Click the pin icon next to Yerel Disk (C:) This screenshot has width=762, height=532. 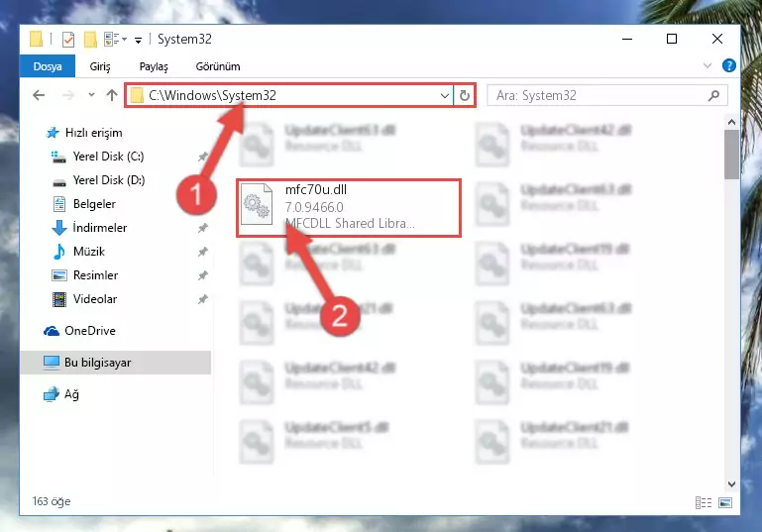point(203,157)
